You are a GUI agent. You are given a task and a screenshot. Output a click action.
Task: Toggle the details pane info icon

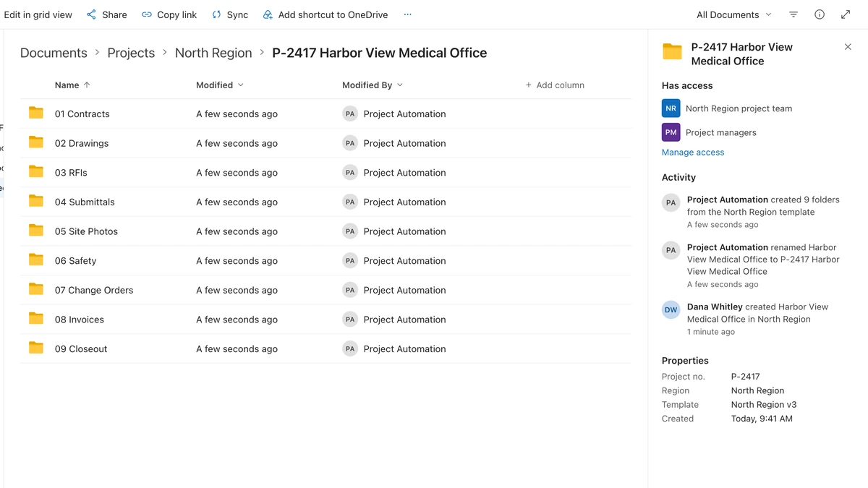[820, 14]
